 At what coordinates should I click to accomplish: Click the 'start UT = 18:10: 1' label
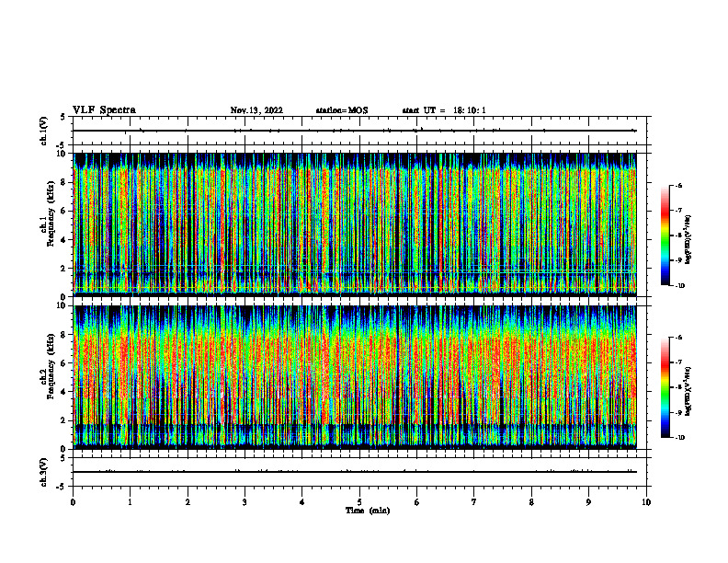coord(444,110)
